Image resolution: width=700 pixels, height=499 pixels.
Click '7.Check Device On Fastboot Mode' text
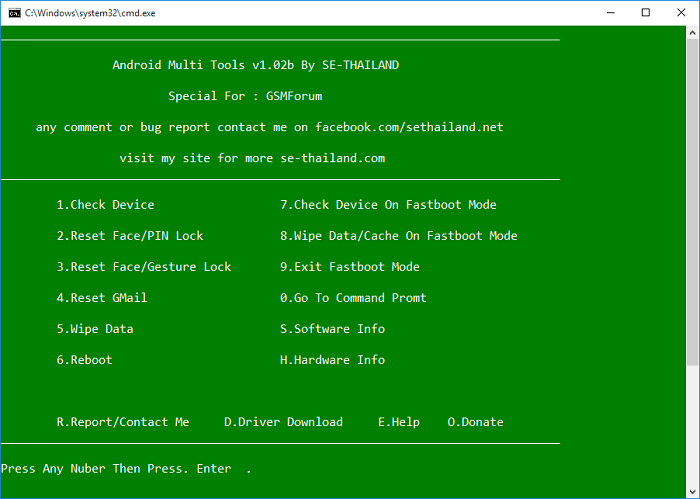click(388, 205)
